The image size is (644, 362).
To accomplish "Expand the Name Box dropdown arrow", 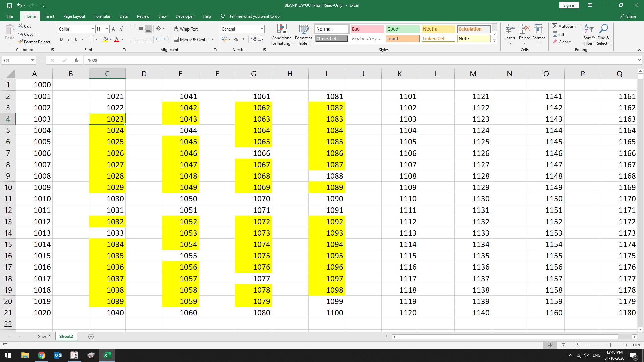I will click(x=32, y=60).
